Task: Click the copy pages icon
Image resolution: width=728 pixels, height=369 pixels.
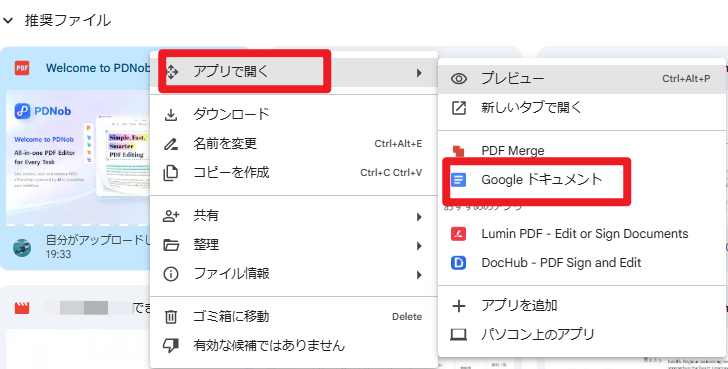Action: coord(171,173)
